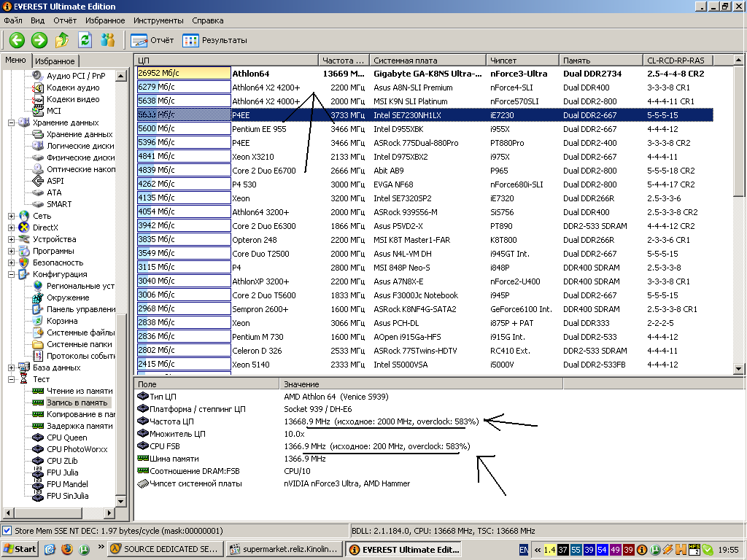Click the Refresh toolbar icon
The width and height of the screenshot is (747, 560).
click(85, 40)
